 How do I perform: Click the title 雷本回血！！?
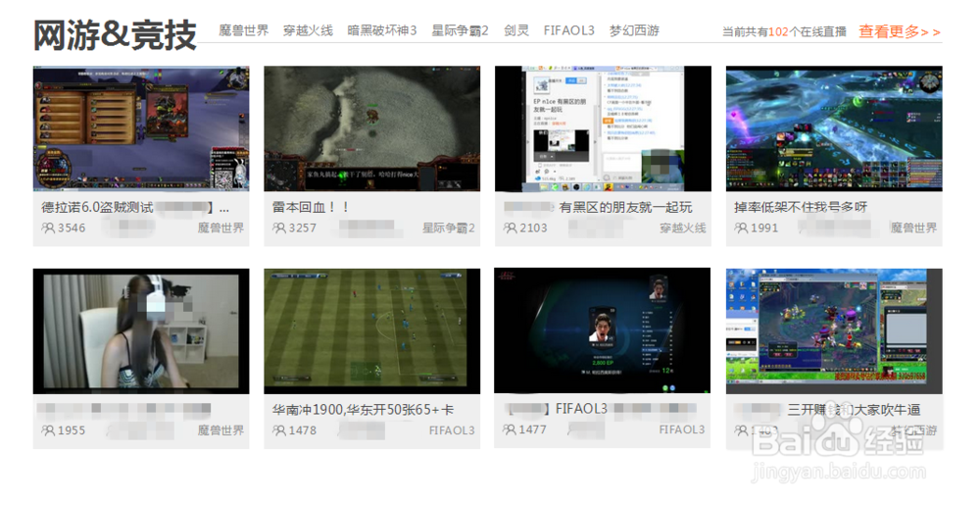(x=310, y=208)
